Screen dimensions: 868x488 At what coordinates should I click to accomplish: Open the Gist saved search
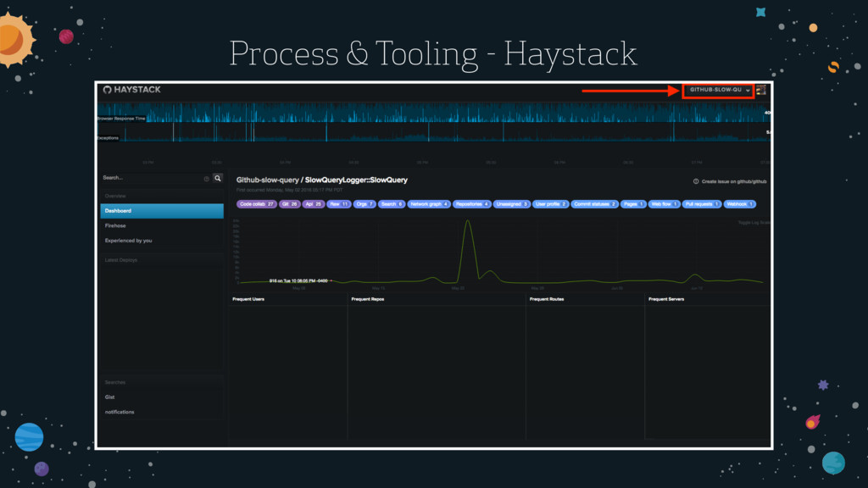109,397
